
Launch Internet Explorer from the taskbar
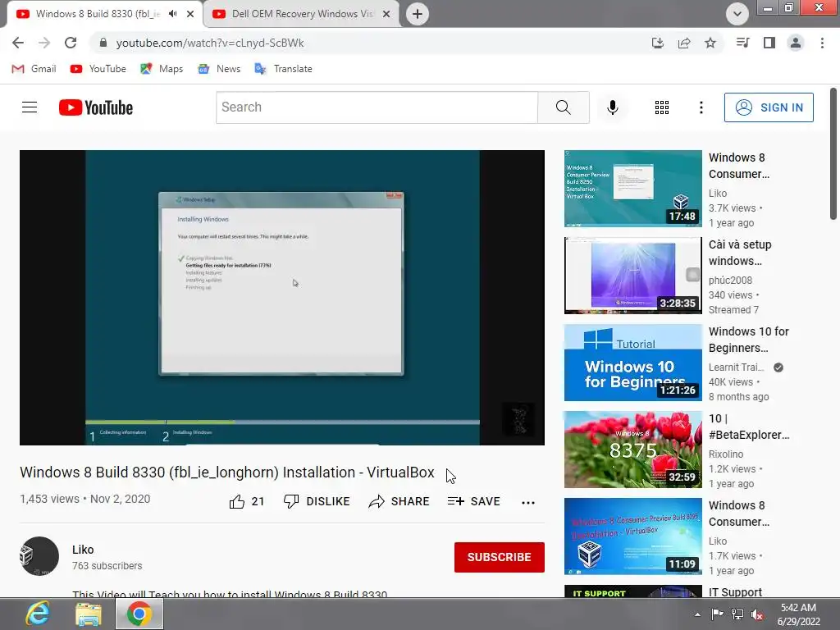tap(38, 614)
